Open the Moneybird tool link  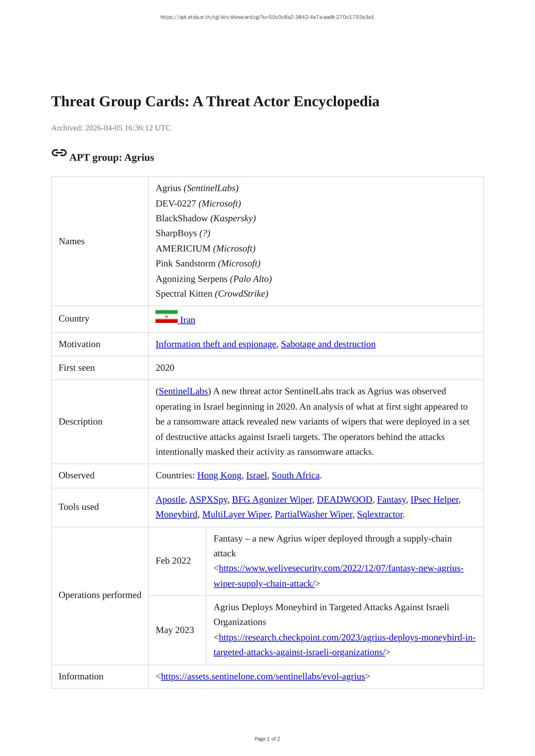[176, 514]
